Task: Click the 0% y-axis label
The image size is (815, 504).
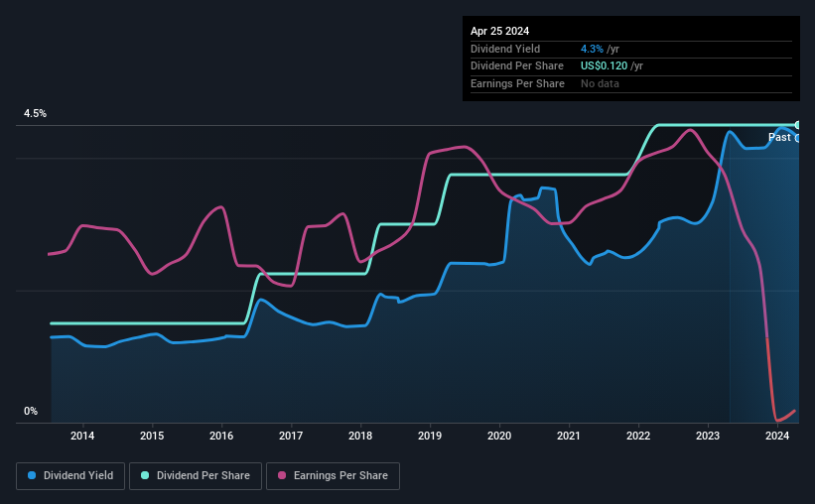Action: pos(31,411)
